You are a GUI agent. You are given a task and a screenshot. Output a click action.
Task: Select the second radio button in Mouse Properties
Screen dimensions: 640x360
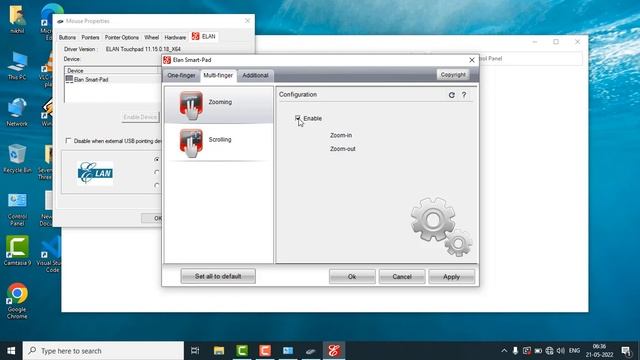coord(157,172)
